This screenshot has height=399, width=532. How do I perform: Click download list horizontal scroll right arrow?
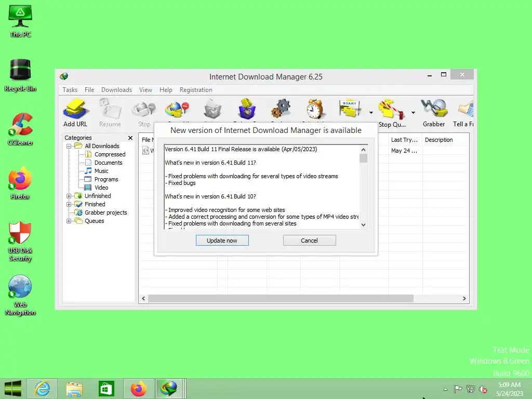click(x=464, y=299)
